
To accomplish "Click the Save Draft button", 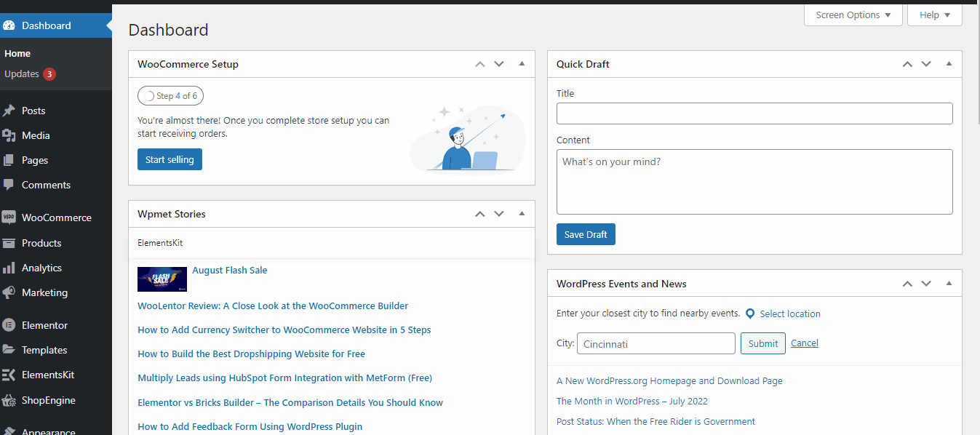I will pos(586,234).
